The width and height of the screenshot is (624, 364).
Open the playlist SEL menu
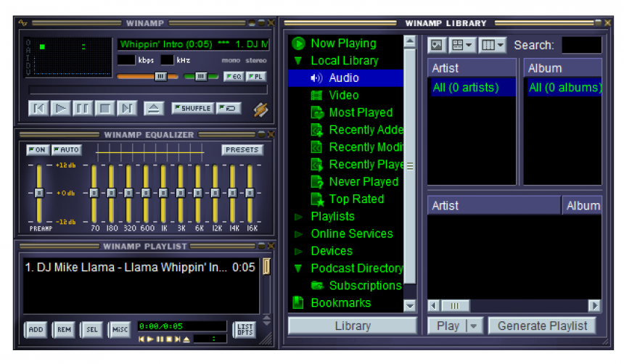pos(91,329)
